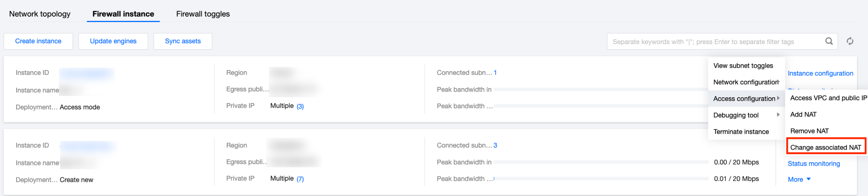This screenshot has height=196, width=868.
Task: Choose View subnet toggles menu entry
Action: [743, 66]
